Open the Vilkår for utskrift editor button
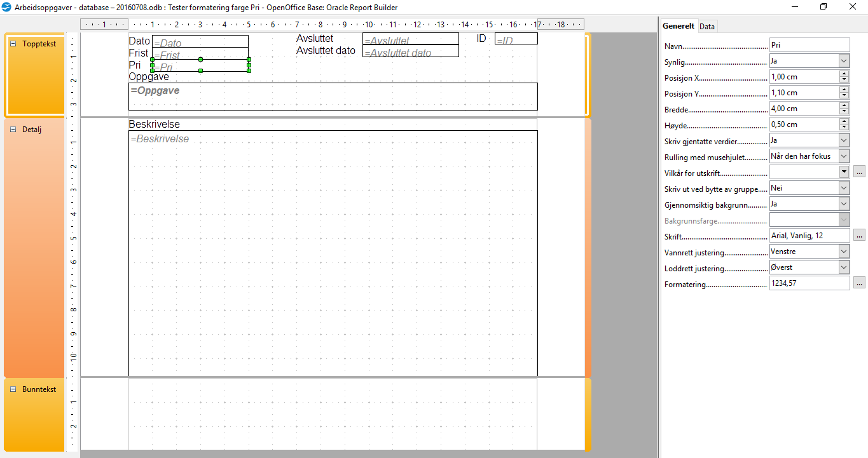 pyautogui.click(x=859, y=172)
